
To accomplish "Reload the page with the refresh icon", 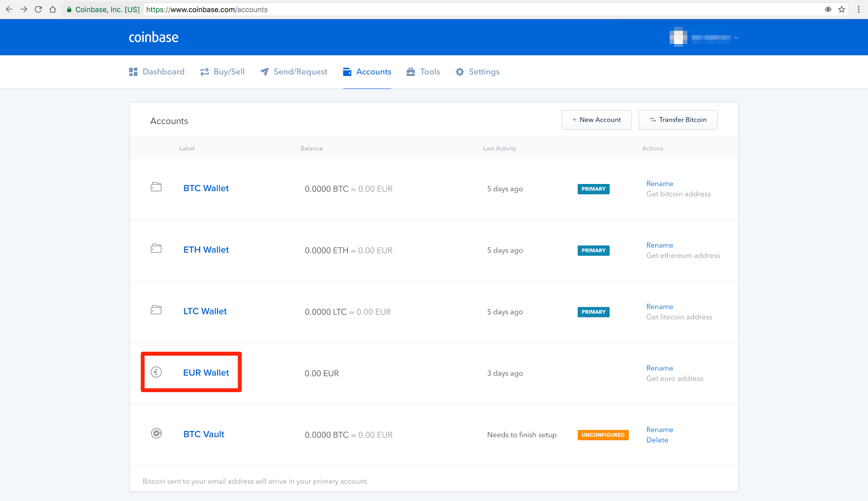I will coord(39,9).
